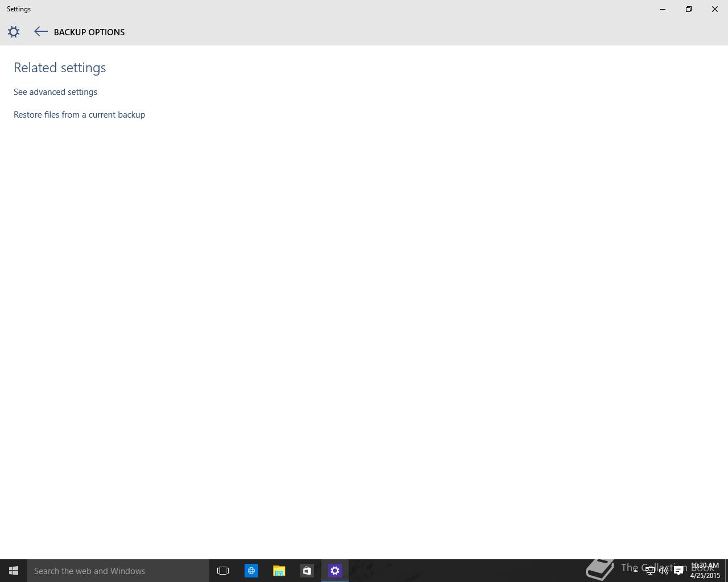Open the Store app in the taskbar
Viewport: 728px width, 582px height.
(x=307, y=571)
